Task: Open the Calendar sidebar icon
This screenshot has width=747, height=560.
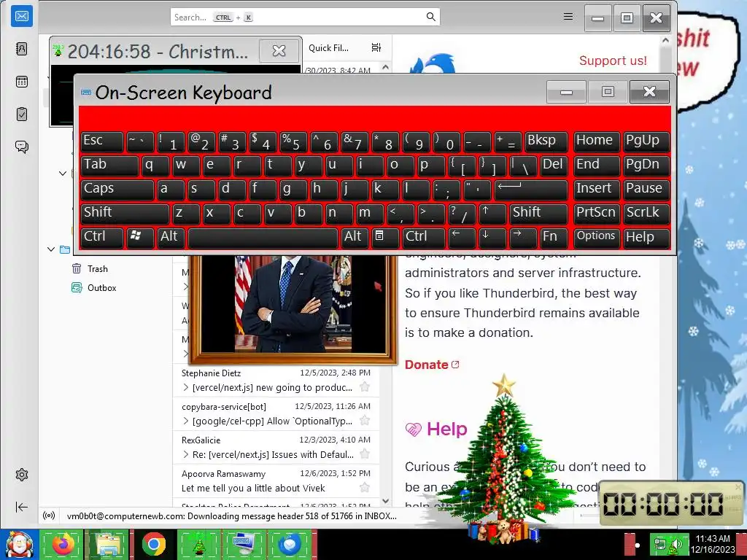Action: (x=21, y=82)
